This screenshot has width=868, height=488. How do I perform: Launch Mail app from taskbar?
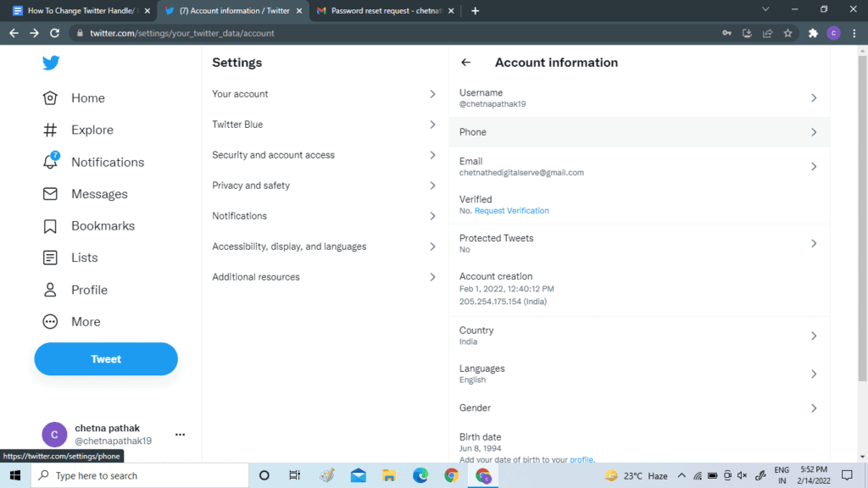359,475
